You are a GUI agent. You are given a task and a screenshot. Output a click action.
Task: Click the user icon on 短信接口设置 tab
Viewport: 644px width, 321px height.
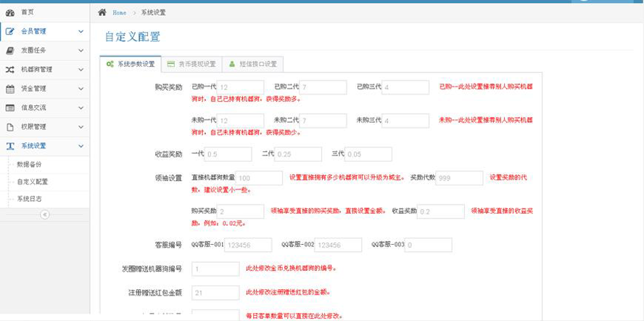tap(232, 64)
